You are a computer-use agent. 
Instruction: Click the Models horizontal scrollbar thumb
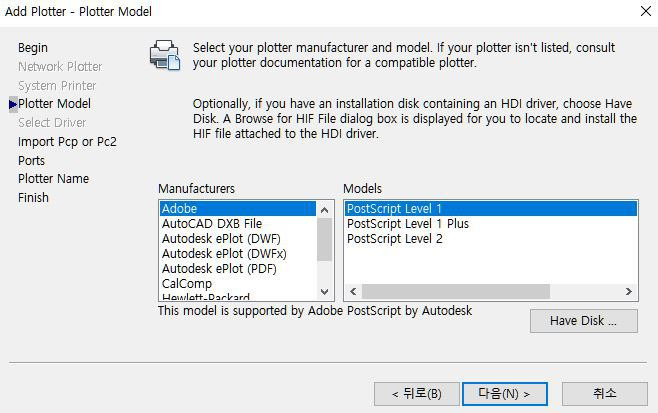coord(456,291)
